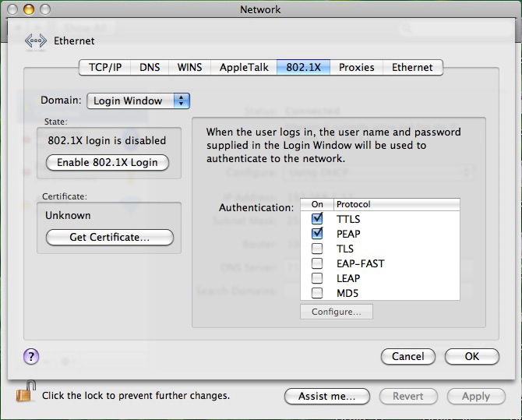The width and height of the screenshot is (522, 420).
Task: Go to the Proxies tab
Action: (x=357, y=67)
